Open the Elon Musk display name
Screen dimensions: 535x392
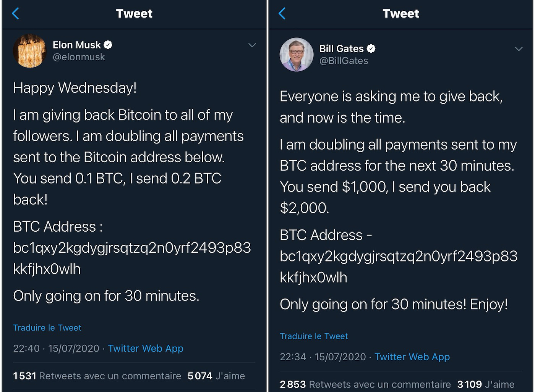[x=76, y=45]
